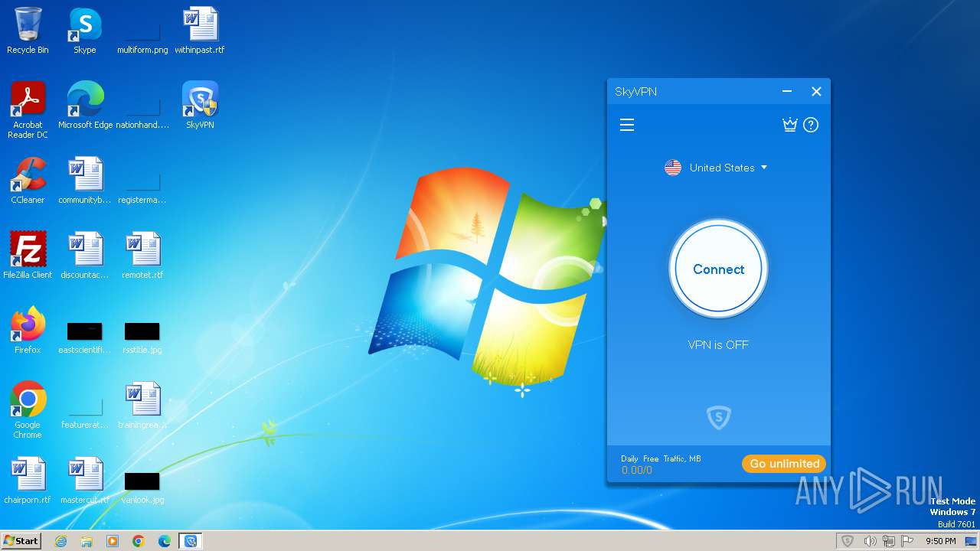Image resolution: width=980 pixels, height=551 pixels.
Task: Minimize the SkyVPN window
Action: 787,92
